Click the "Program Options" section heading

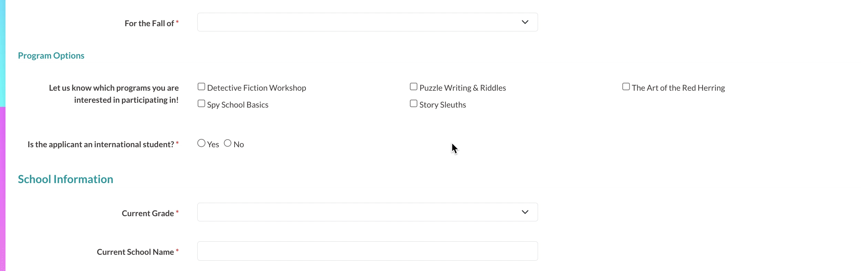[x=51, y=56]
